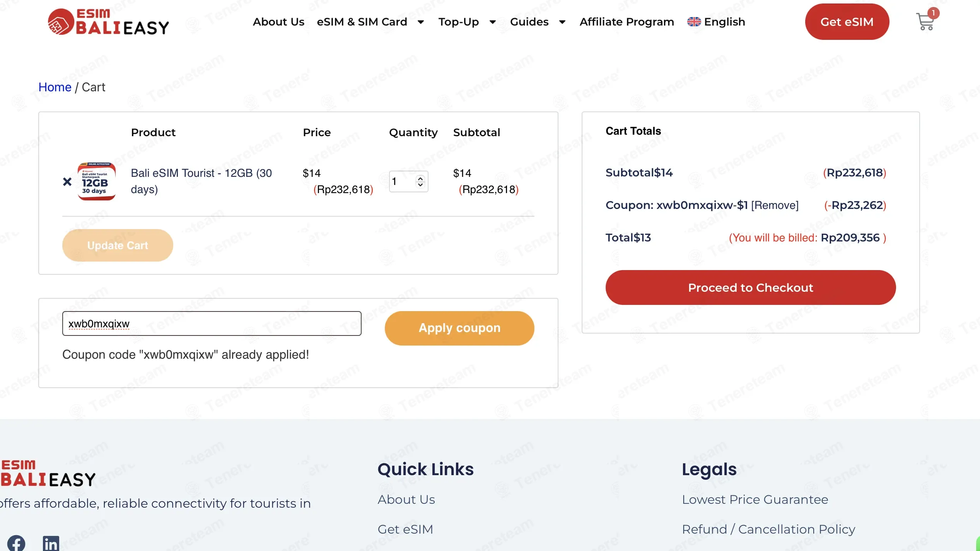Image resolution: width=980 pixels, height=551 pixels.
Task: Open the eSIM & SIM Card menu
Action: tap(362, 22)
